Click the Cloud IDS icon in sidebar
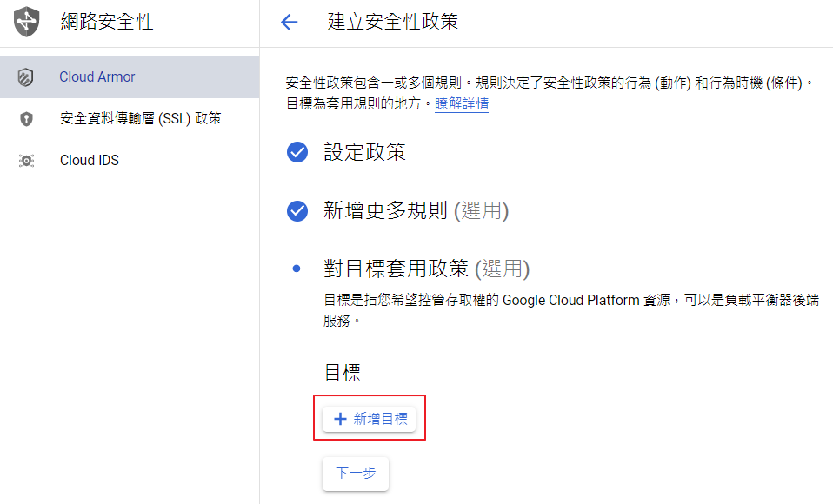833x504 pixels. [26, 161]
